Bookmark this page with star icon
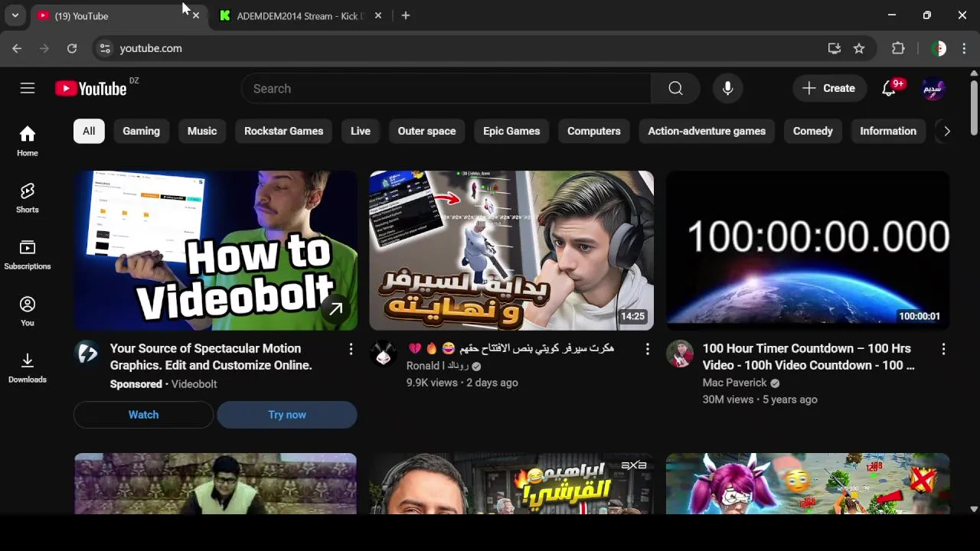This screenshot has height=551, width=980. 859,48
